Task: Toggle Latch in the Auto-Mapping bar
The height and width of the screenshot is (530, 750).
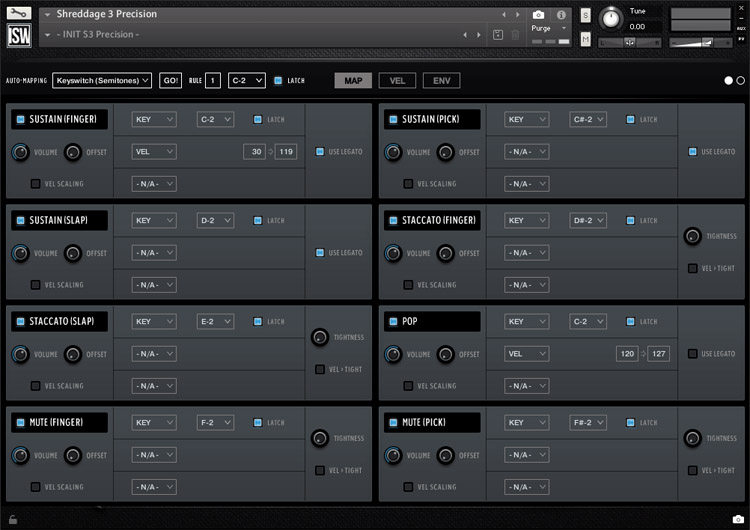Action: [x=278, y=80]
